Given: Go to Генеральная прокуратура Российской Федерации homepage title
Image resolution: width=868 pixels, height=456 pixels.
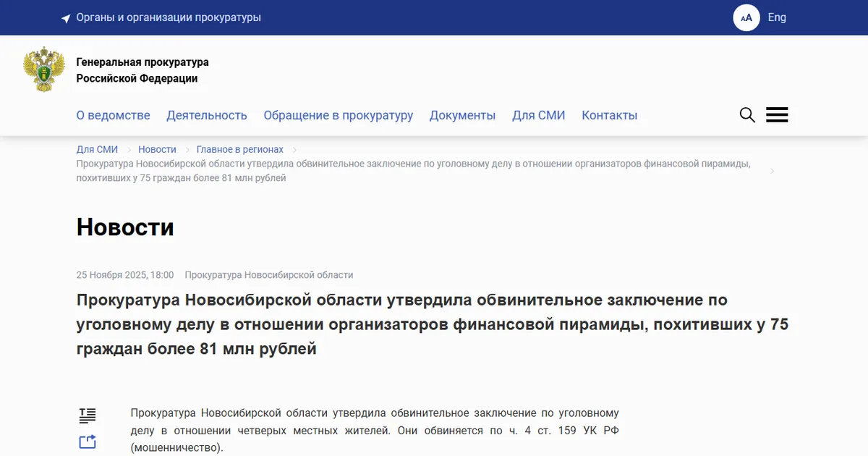Looking at the screenshot, I should [142, 70].
